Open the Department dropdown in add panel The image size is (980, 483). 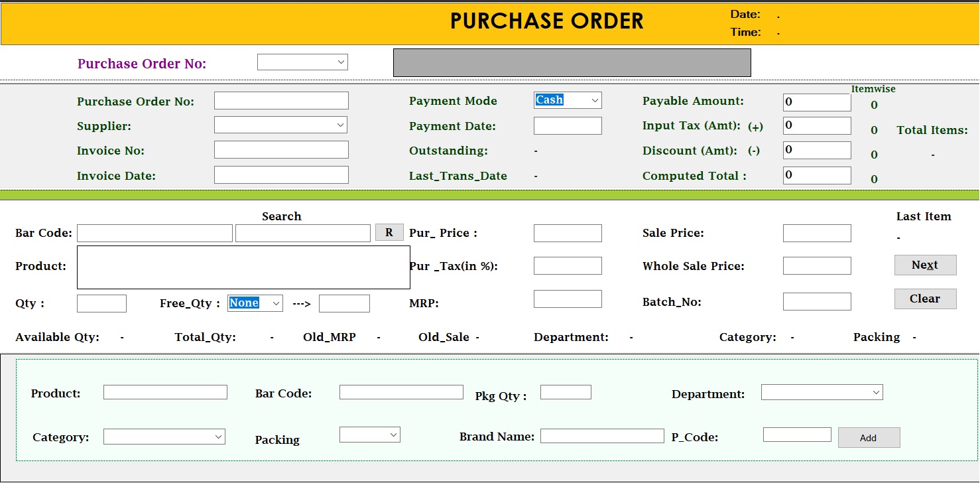click(x=822, y=393)
